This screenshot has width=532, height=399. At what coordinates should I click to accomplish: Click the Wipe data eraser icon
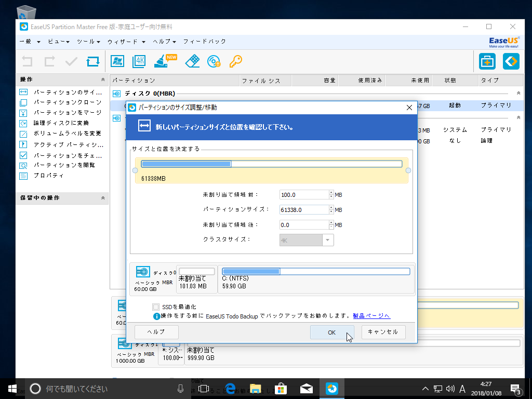pyautogui.click(x=192, y=61)
